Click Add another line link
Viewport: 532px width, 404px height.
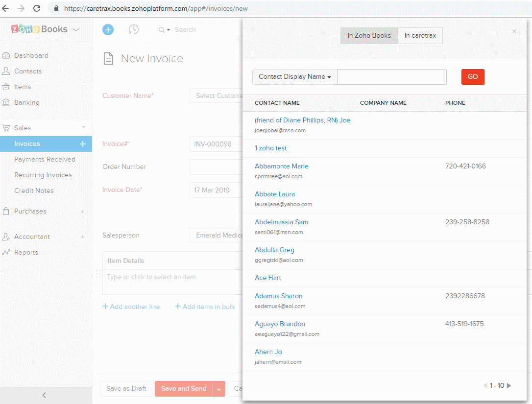click(131, 307)
